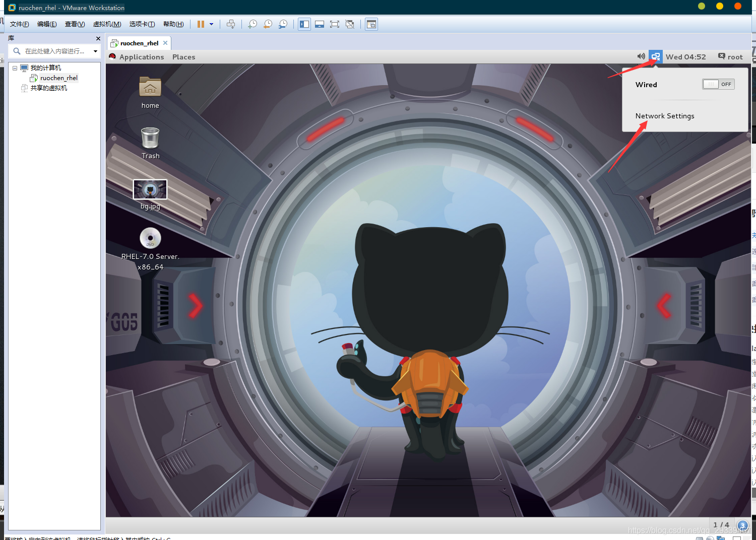Pause the virtual machine with the toolbar button
The image size is (756, 540).
pos(201,24)
